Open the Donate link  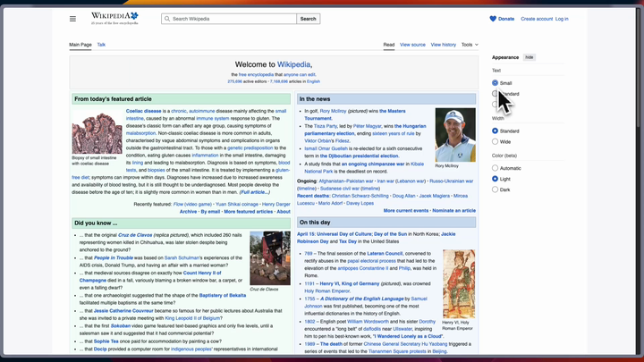506,19
